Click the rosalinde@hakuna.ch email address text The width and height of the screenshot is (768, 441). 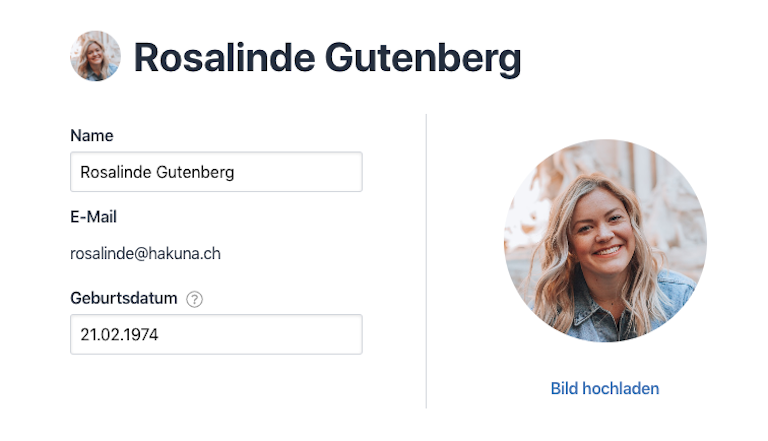point(145,253)
